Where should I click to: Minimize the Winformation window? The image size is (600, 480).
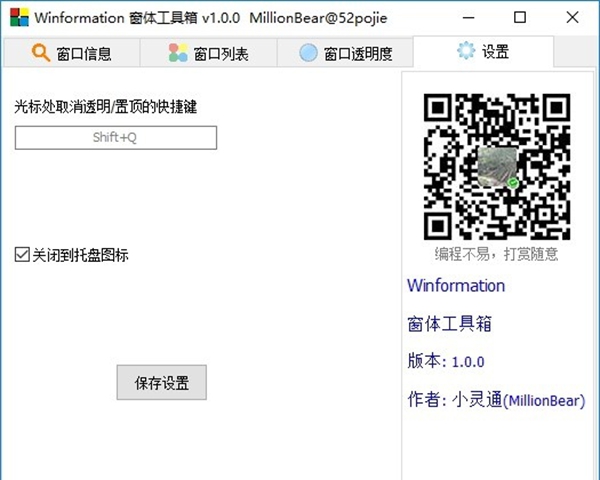tap(468, 17)
